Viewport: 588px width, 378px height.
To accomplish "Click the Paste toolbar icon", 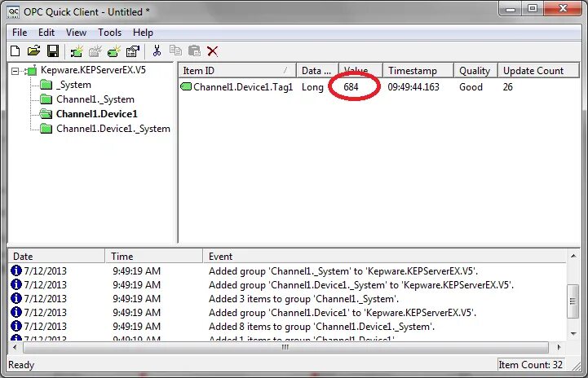I will pyautogui.click(x=194, y=51).
